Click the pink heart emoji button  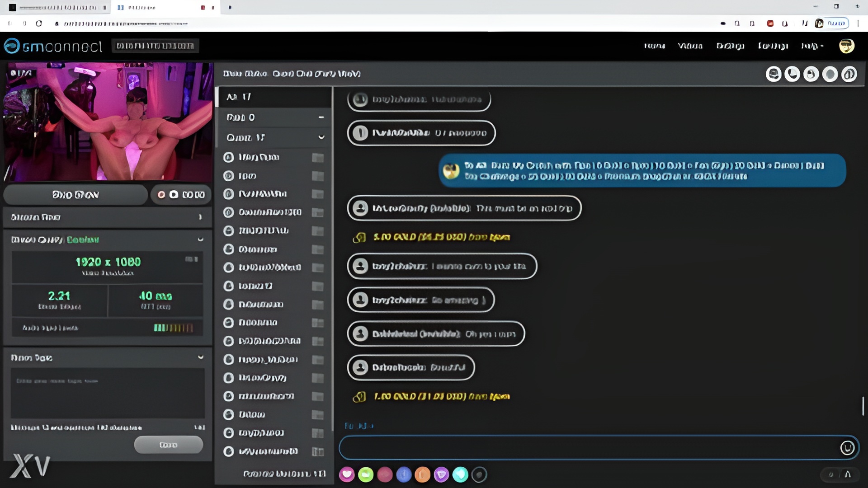(347, 474)
